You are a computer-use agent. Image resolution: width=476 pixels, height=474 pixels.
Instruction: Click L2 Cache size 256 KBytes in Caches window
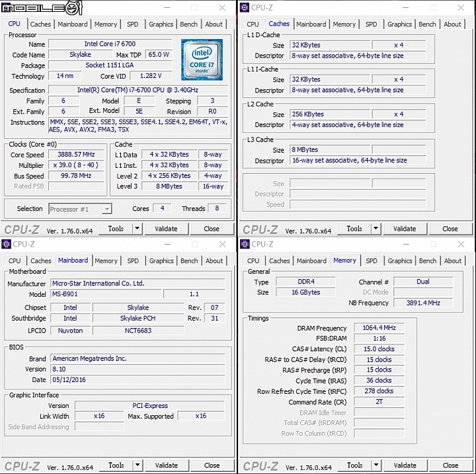pos(330,114)
